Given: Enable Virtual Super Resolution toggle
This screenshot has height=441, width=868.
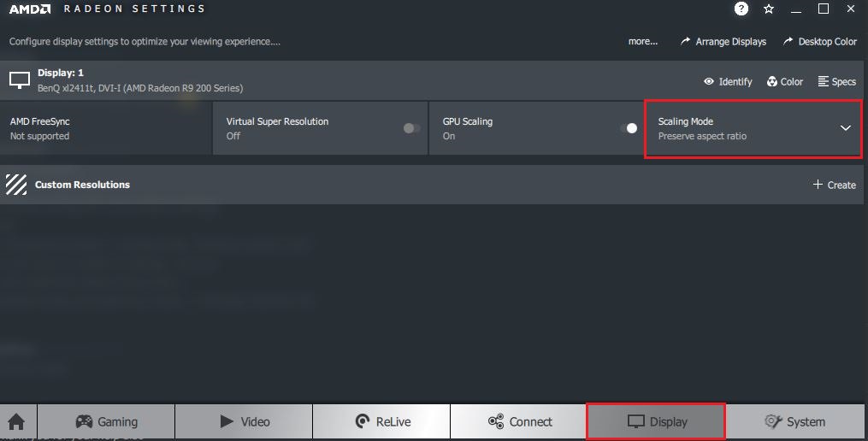Looking at the screenshot, I should (411, 128).
